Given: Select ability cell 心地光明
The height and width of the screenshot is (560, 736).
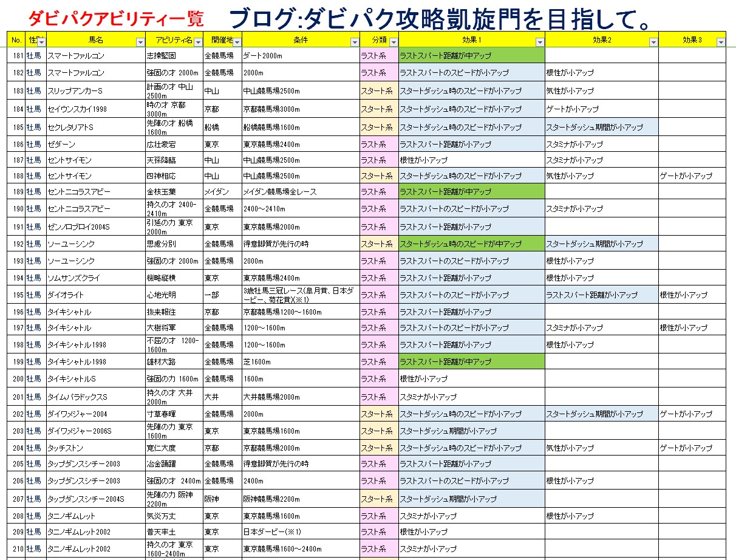Looking at the screenshot, I should tap(174, 295).
